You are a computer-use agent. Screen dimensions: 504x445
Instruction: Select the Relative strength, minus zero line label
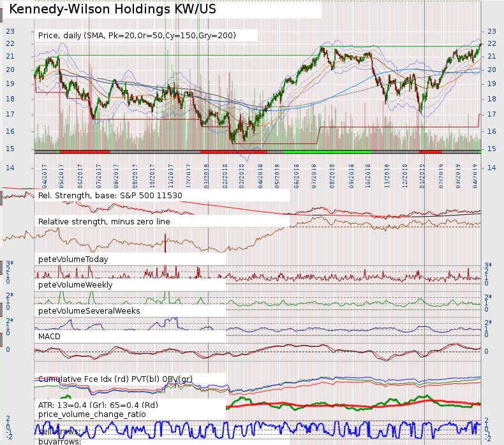[x=104, y=222]
